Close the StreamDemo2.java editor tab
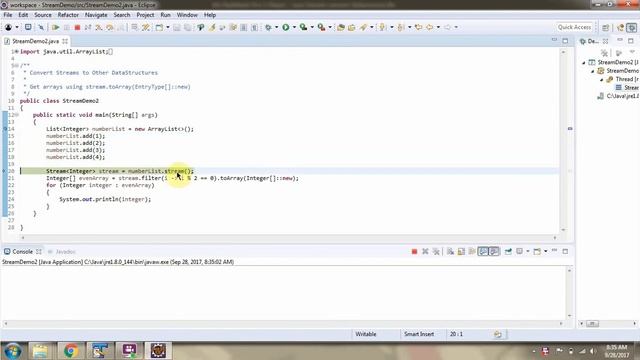Image resolution: width=640 pixels, height=360 pixels. click(x=65, y=41)
